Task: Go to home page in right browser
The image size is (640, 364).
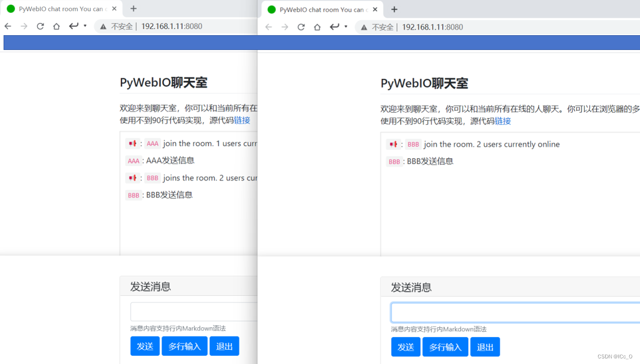Action: 317,27
